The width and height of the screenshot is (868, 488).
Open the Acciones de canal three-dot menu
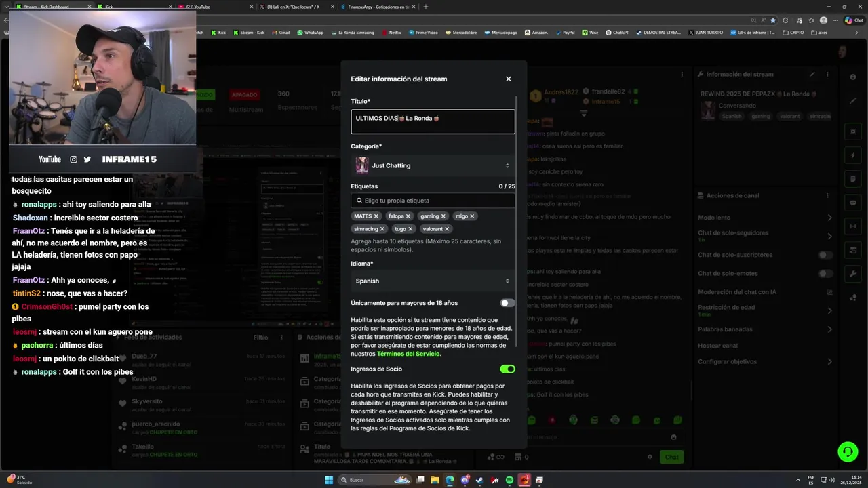click(x=827, y=195)
